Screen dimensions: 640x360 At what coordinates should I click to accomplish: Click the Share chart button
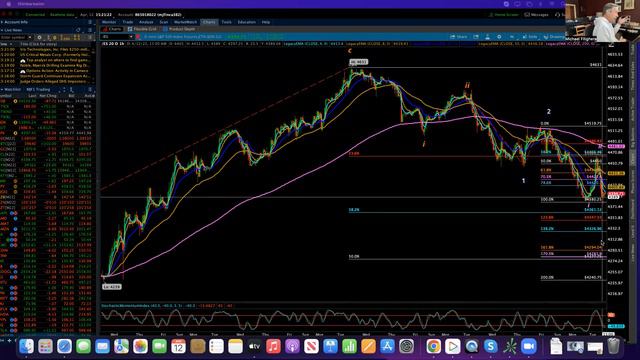[459, 37]
